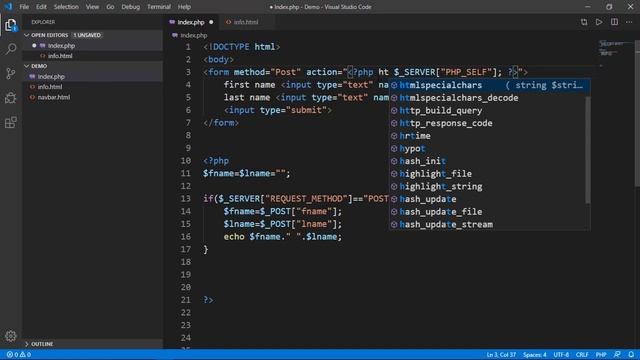
Task: Click the open changes icon in editor toolbar
Action: tap(584, 22)
